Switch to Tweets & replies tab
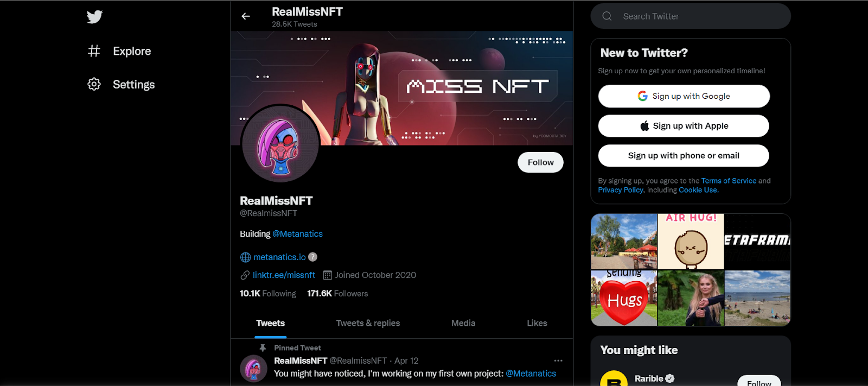The height and width of the screenshot is (386, 868). (368, 323)
